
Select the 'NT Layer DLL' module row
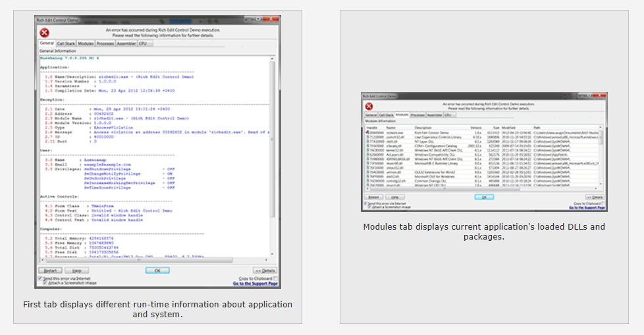(482, 142)
